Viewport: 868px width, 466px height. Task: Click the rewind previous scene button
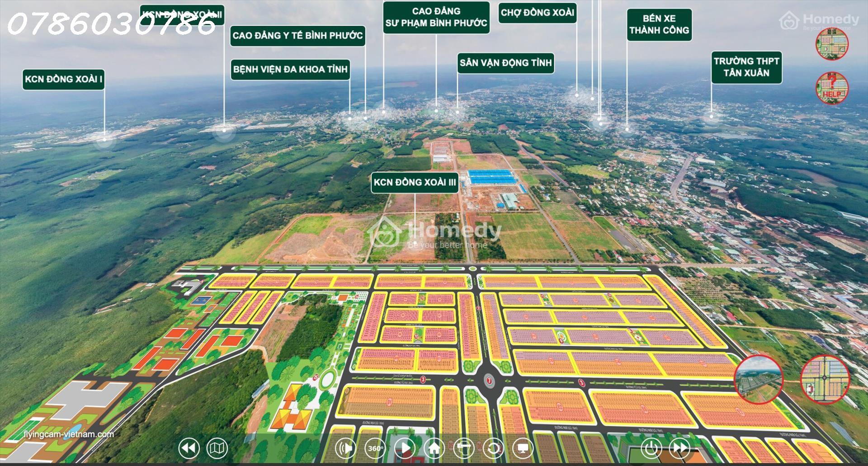click(x=189, y=448)
